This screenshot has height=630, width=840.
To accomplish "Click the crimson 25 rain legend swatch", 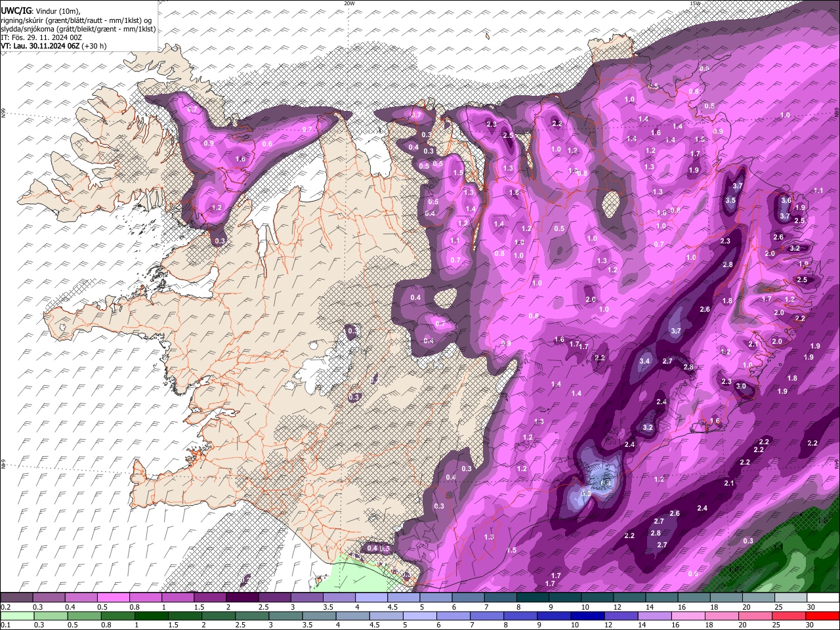I will click(789, 616).
